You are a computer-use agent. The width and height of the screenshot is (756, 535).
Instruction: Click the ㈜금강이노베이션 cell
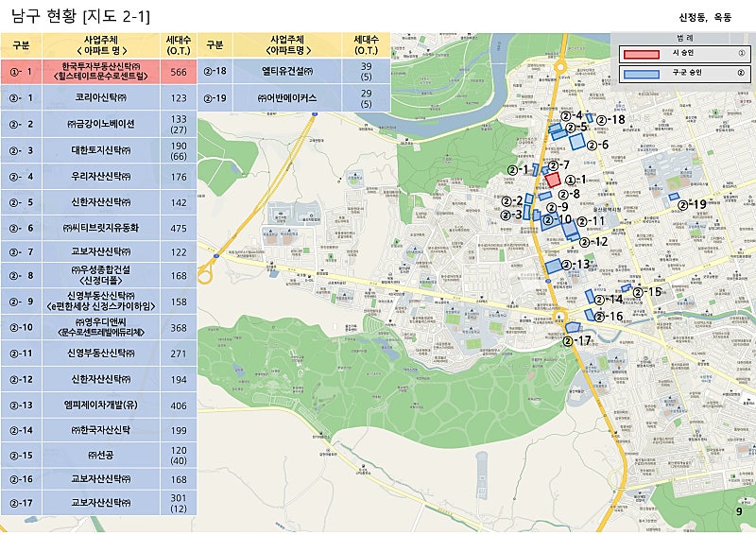pos(101,124)
